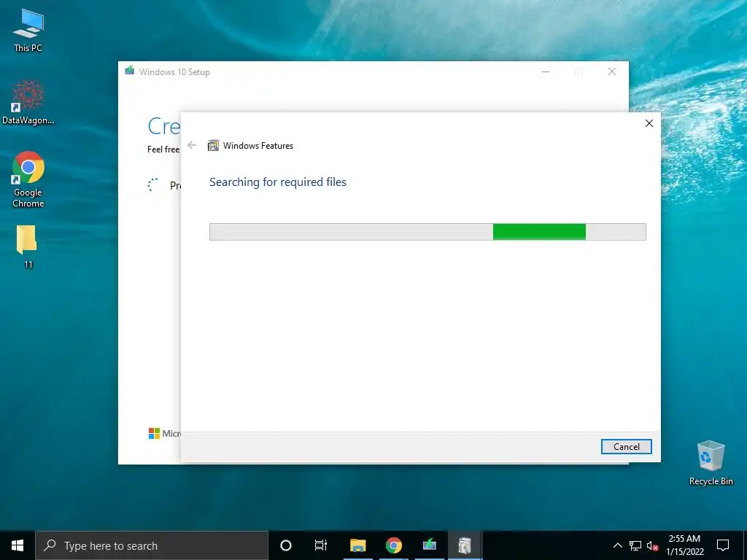Screen dimensions: 747x560
Task: Select the Recycle Bin icon
Action: click(711, 463)
